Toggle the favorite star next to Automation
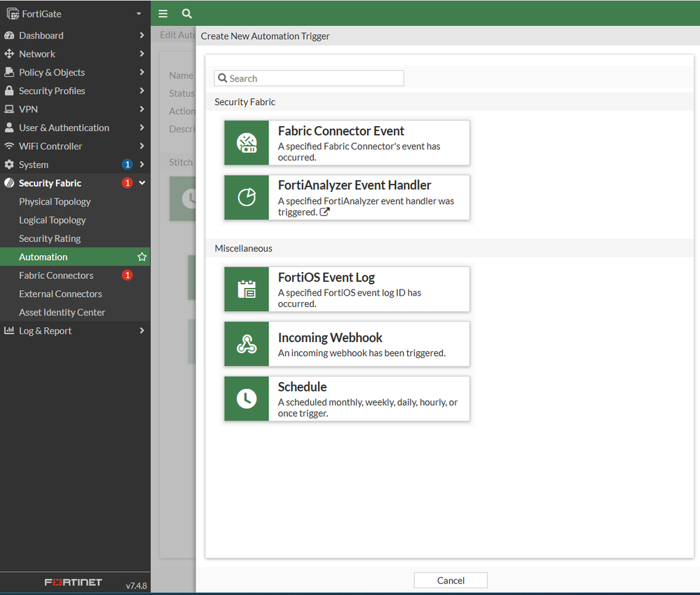The image size is (700, 595). (x=142, y=257)
